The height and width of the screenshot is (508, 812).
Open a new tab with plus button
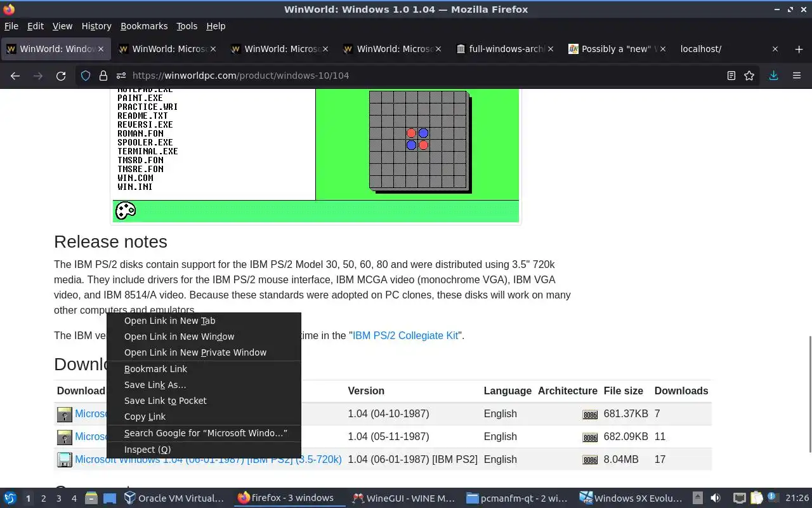(x=799, y=49)
